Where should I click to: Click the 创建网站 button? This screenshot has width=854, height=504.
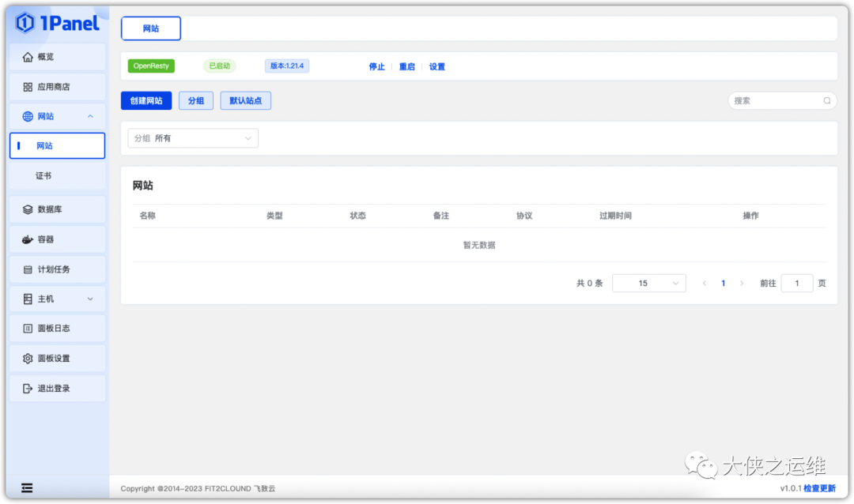click(x=146, y=100)
